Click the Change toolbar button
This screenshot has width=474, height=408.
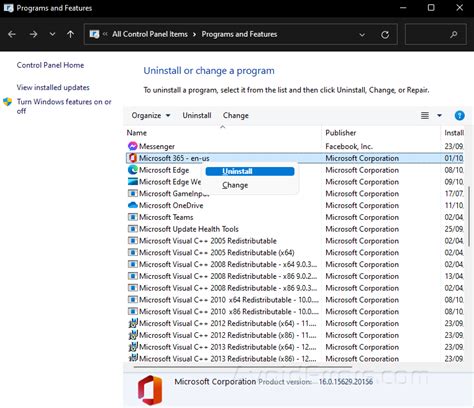click(x=236, y=115)
